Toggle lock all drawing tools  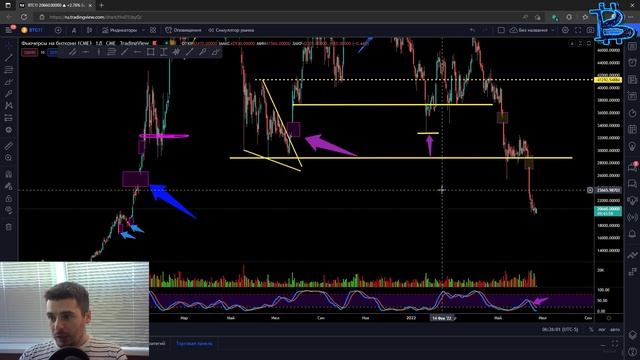[9, 199]
